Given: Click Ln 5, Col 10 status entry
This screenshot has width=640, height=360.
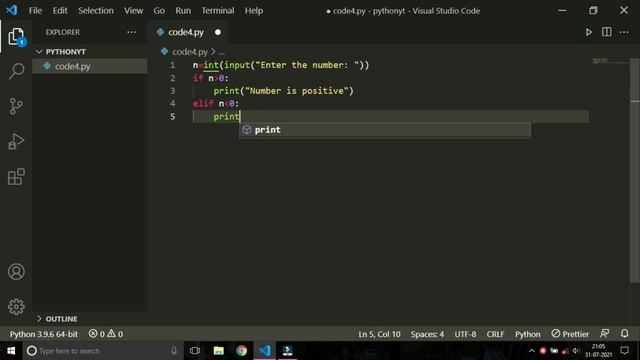Looking at the screenshot, I should tap(379, 334).
